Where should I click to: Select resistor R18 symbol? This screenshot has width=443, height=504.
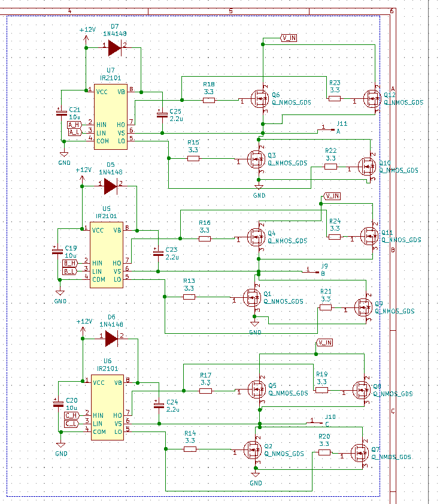(x=209, y=100)
